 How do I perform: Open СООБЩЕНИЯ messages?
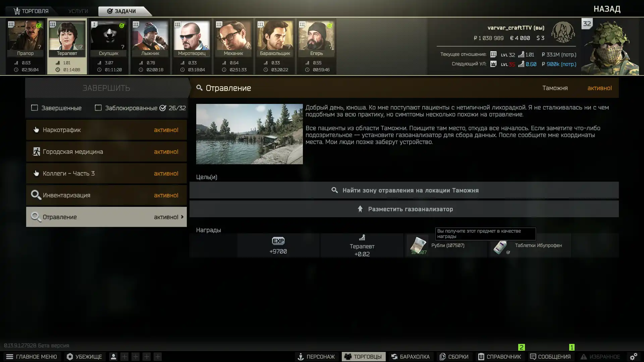pos(550,357)
